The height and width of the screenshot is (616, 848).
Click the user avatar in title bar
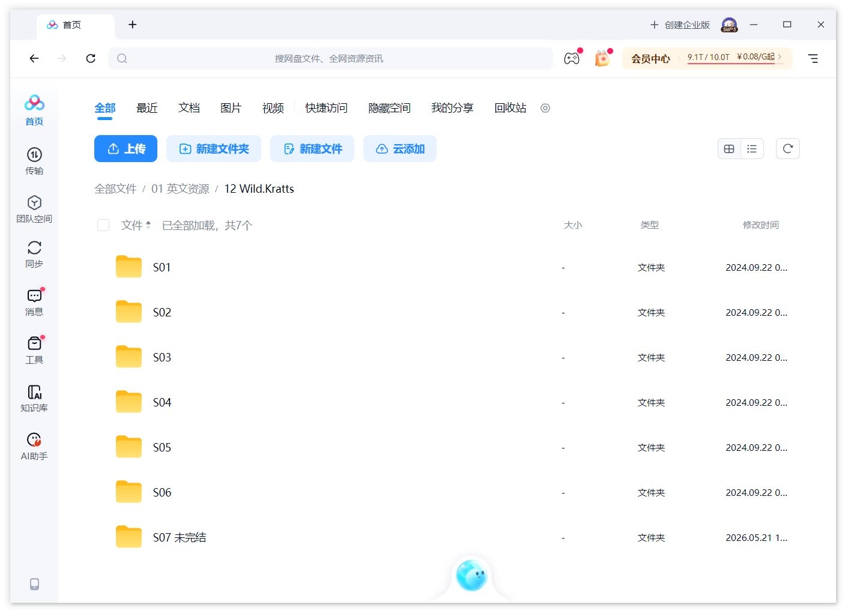(730, 25)
